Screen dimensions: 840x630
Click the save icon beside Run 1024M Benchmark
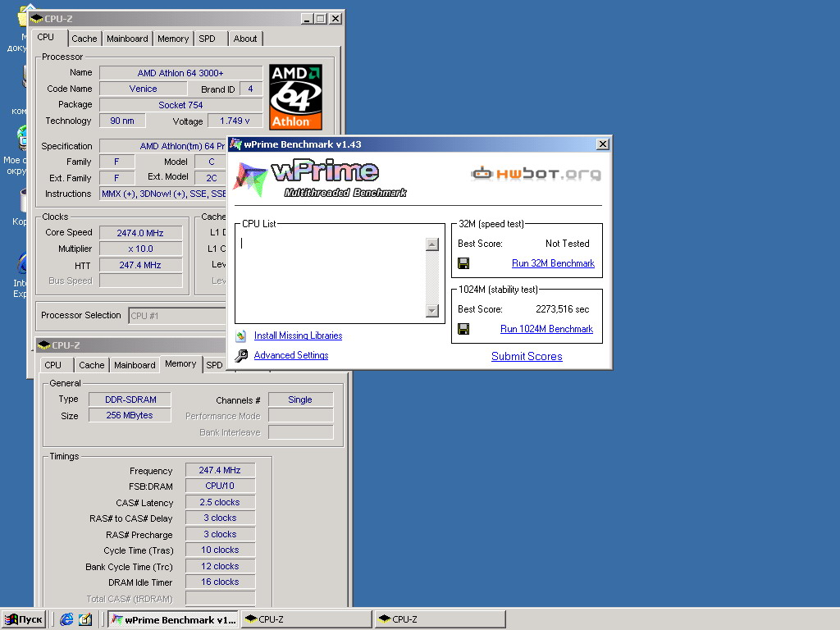tap(463, 329)
